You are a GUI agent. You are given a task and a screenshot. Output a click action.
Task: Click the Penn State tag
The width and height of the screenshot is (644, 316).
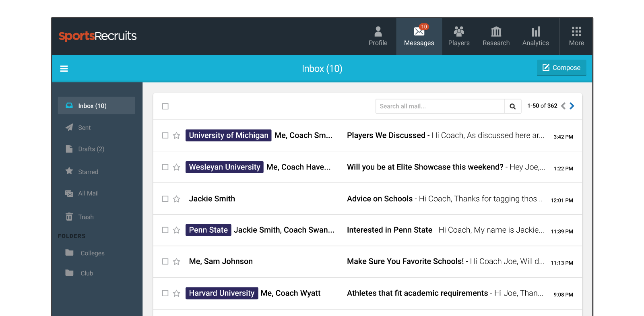(x=208, y=230)
